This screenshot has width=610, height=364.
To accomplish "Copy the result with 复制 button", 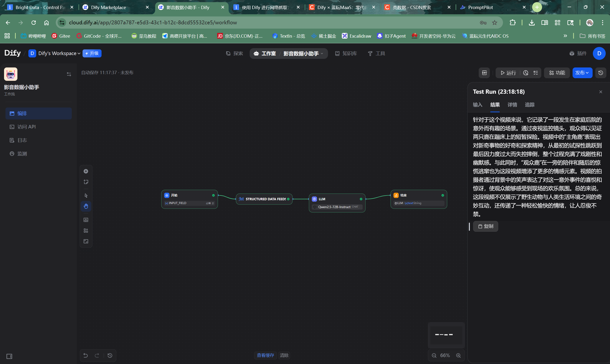I will [485, 226].
